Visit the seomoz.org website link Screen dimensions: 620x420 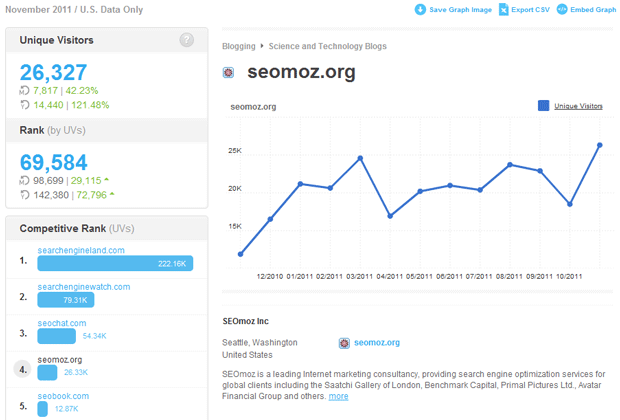[376, 343]
